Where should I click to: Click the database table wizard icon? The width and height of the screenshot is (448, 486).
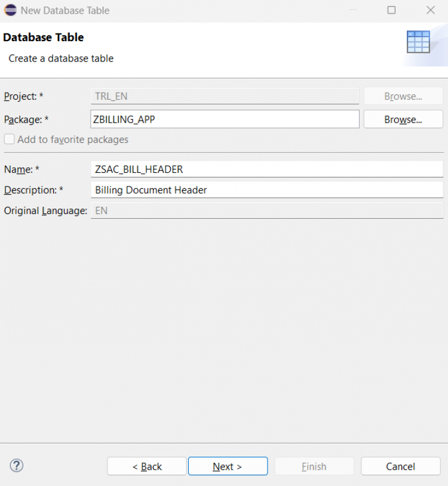(418, 42)
